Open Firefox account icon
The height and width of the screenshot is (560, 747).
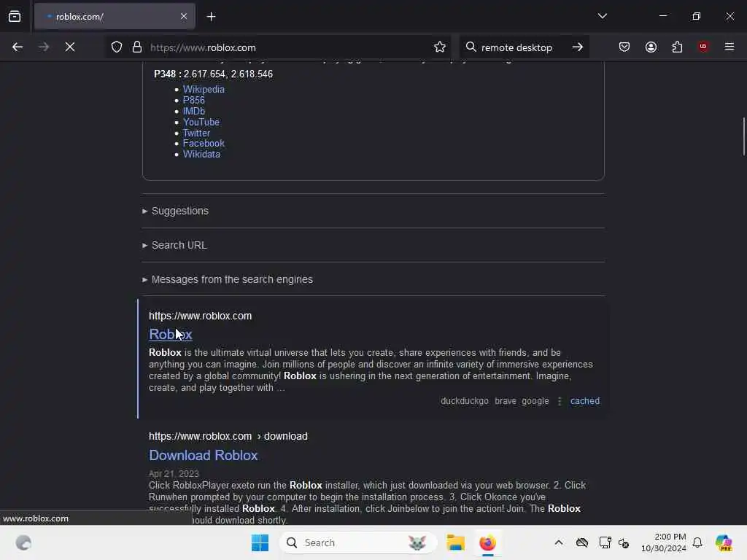651,47
